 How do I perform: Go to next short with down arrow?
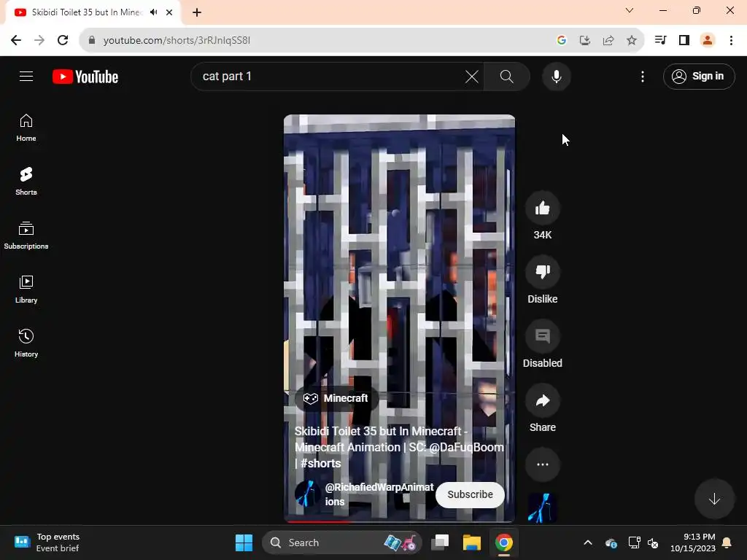[714, 499]
